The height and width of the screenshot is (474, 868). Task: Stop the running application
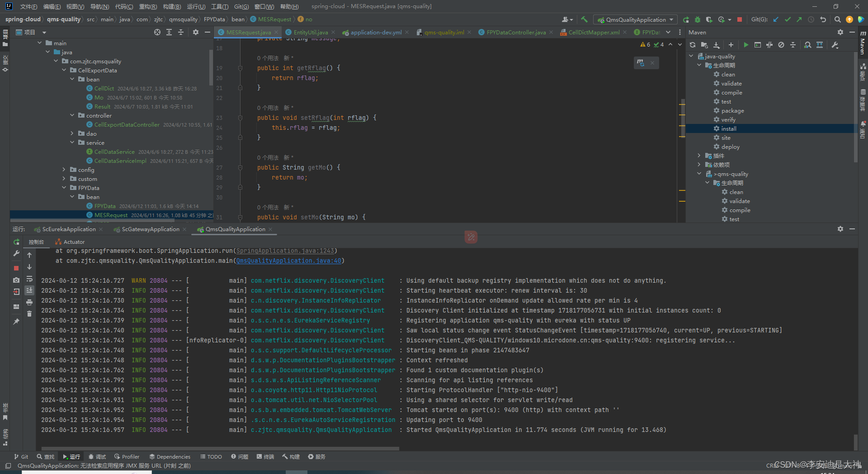(16, 267)
